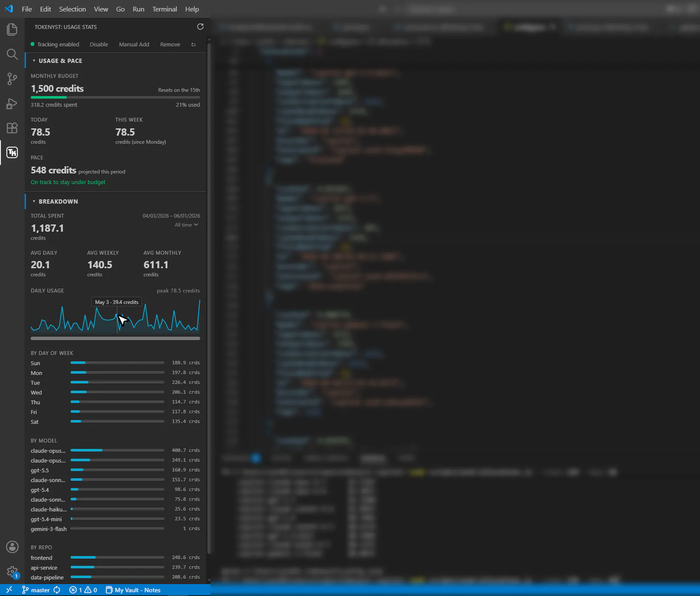Click the Tokenyst panel vertical scrollbar
Screen dimensions: 700x596
(x=208, y=298)
